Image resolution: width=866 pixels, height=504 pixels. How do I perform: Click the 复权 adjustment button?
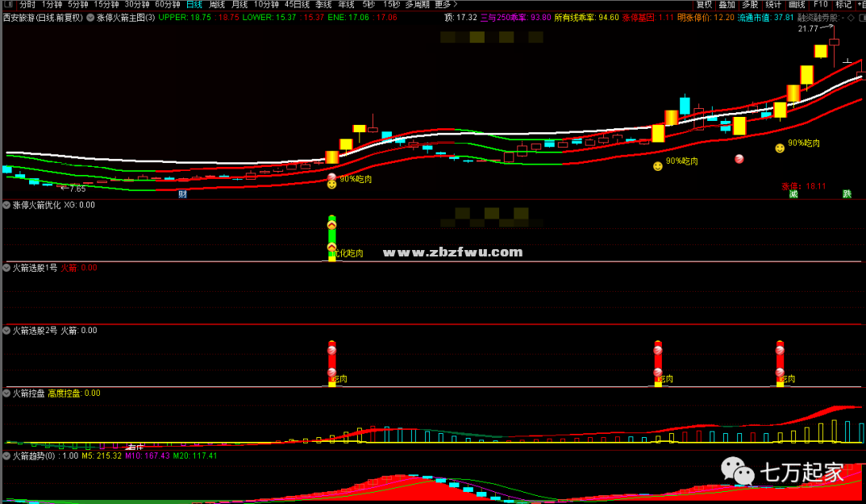click(704, 4)
